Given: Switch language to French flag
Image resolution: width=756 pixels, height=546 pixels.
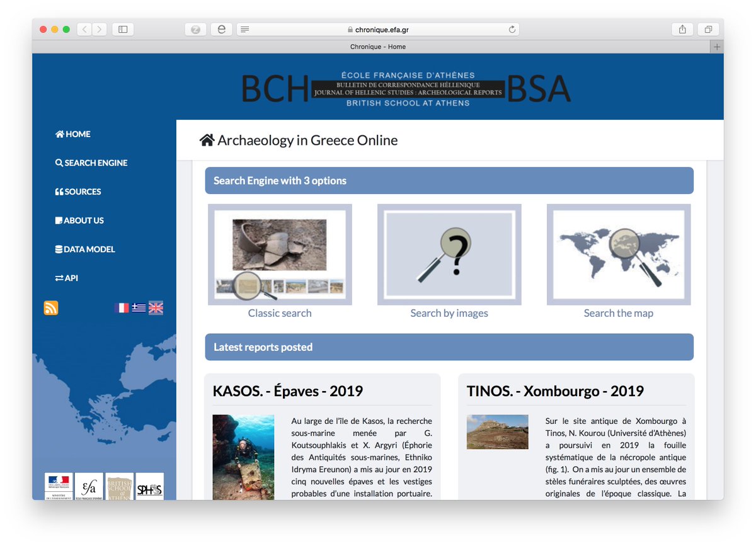Looking at the screenshot, I should coord(122,308).
